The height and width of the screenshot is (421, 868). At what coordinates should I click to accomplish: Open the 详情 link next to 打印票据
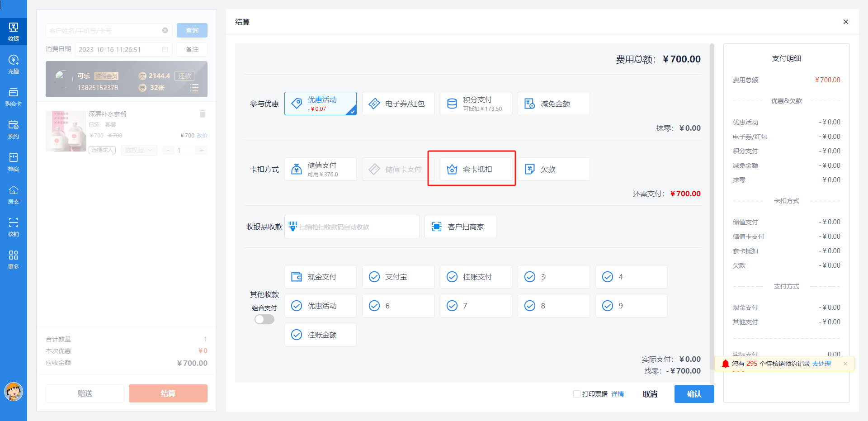[618, 394]
